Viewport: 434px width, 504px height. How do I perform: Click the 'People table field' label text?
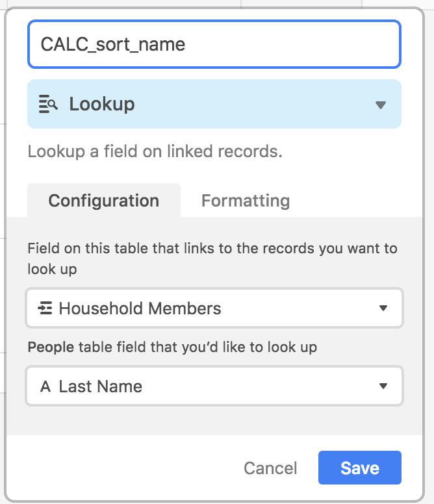tap(172, 347)
